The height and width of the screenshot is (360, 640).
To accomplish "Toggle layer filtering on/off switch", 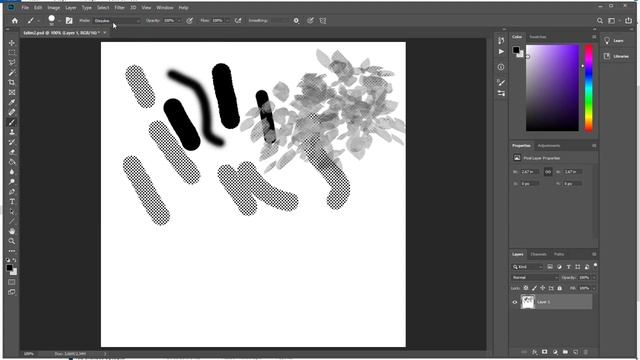I will 596,266.
